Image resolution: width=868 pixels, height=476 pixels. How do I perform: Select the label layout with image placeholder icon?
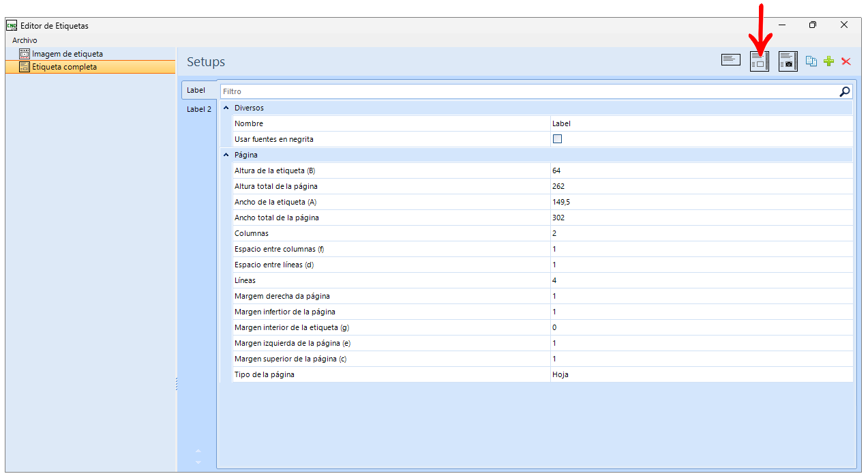[760, 61]
